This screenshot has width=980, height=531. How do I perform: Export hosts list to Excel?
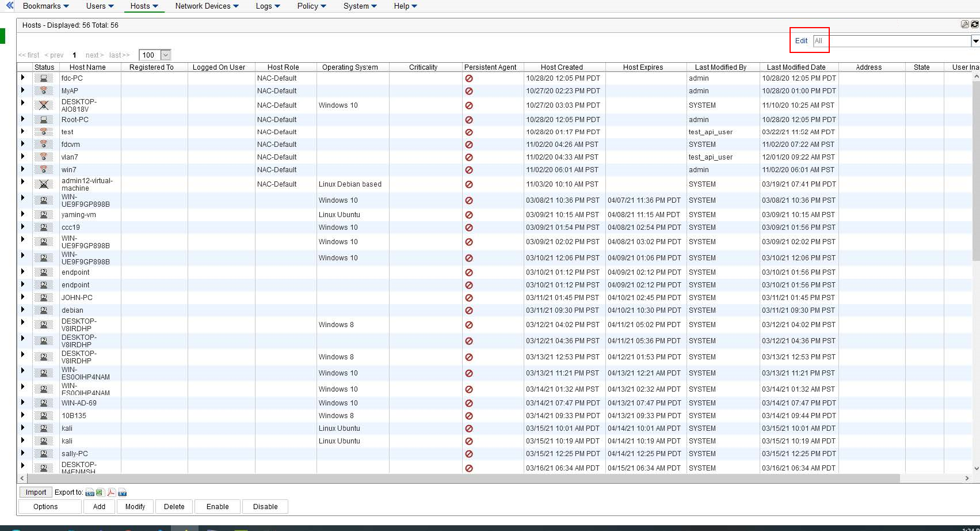[x=100, y=492]
